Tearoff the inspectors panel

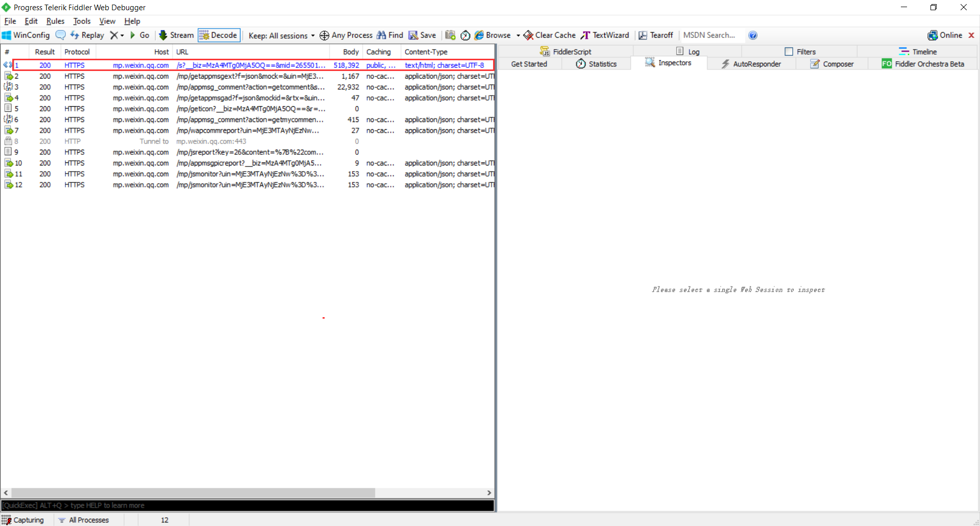[656, 35]
